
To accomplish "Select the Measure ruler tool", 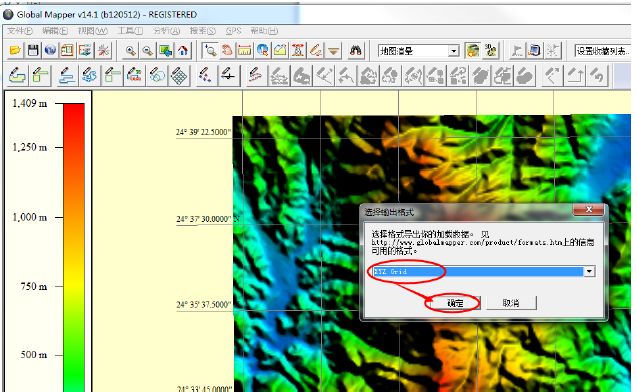I will point(245,51).
